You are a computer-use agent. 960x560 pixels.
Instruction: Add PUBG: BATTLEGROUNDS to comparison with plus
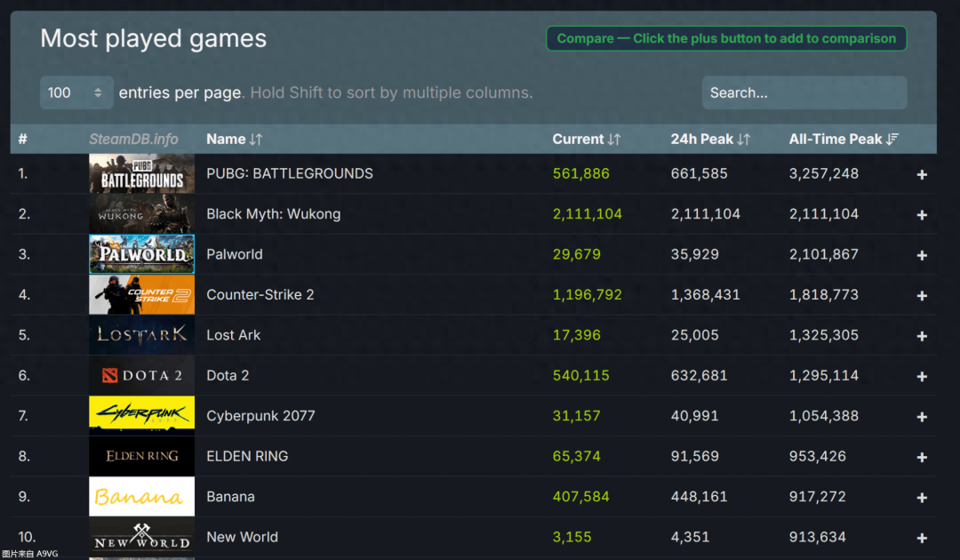[x=922, y=174]
